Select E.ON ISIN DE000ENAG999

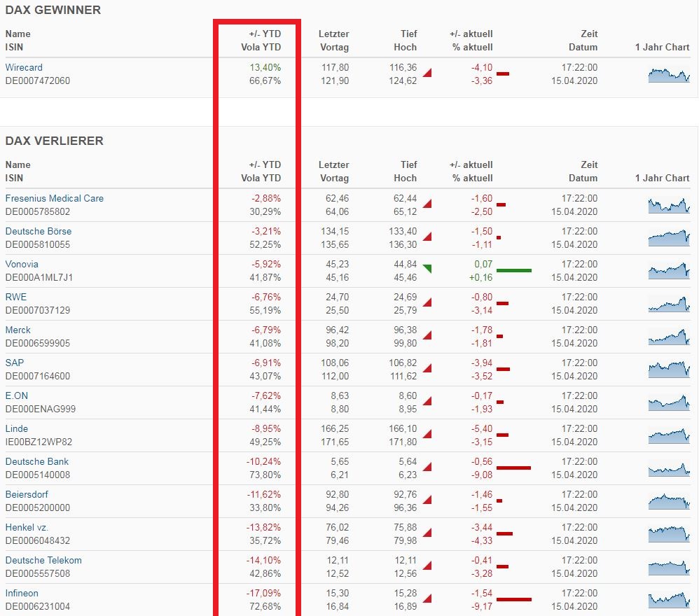point(41,409)
